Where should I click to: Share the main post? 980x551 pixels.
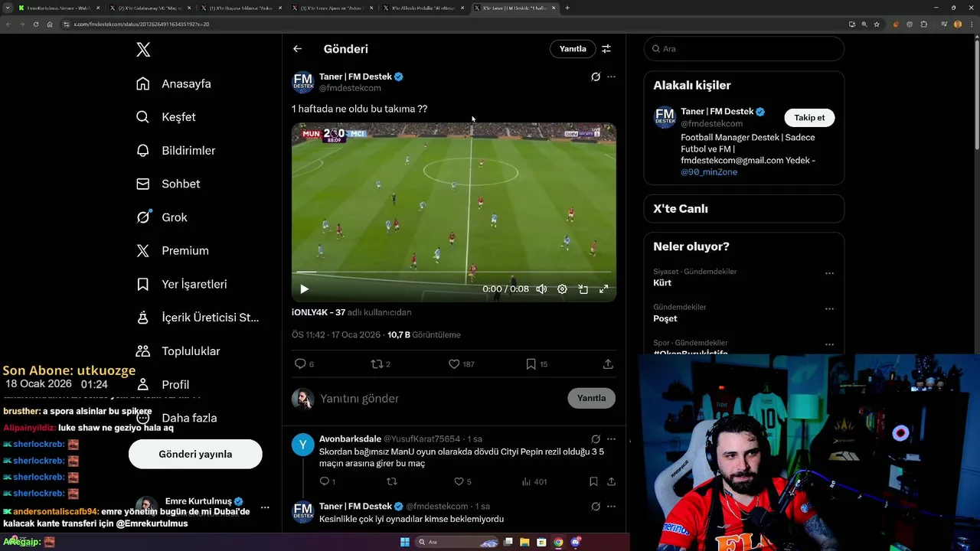pos(608,364)
